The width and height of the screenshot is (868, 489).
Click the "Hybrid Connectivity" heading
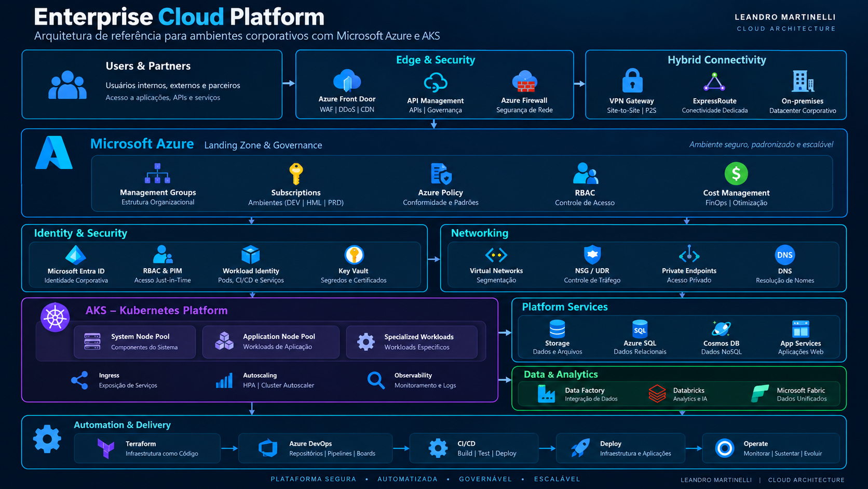pos(716,60)
